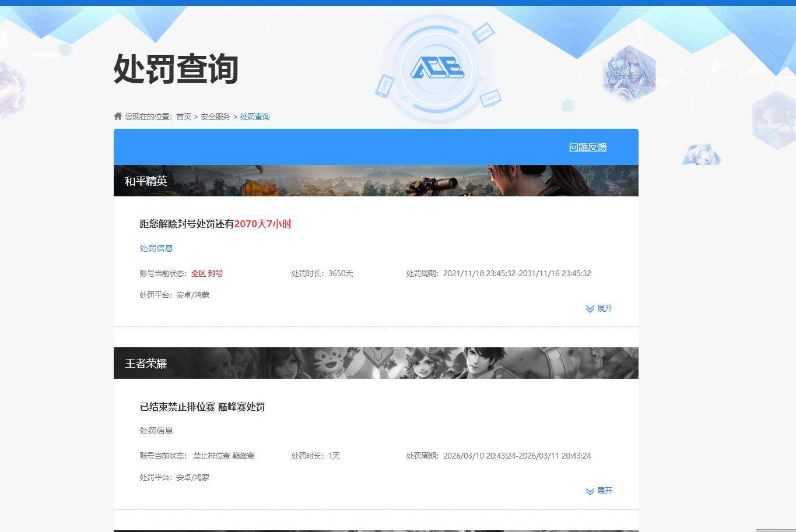This screenshot has width=796, height=532.
Task: Navigate to 首页 from the breadcrumb
Action: [x=184, y=116]
